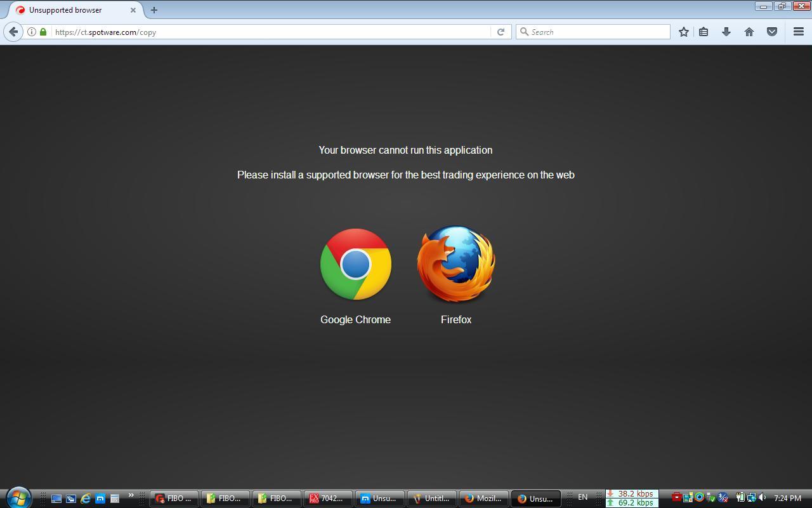Open the Firefox hamburger menu
The height and width of the screenshot is (508, 812).
pos(799,32)
